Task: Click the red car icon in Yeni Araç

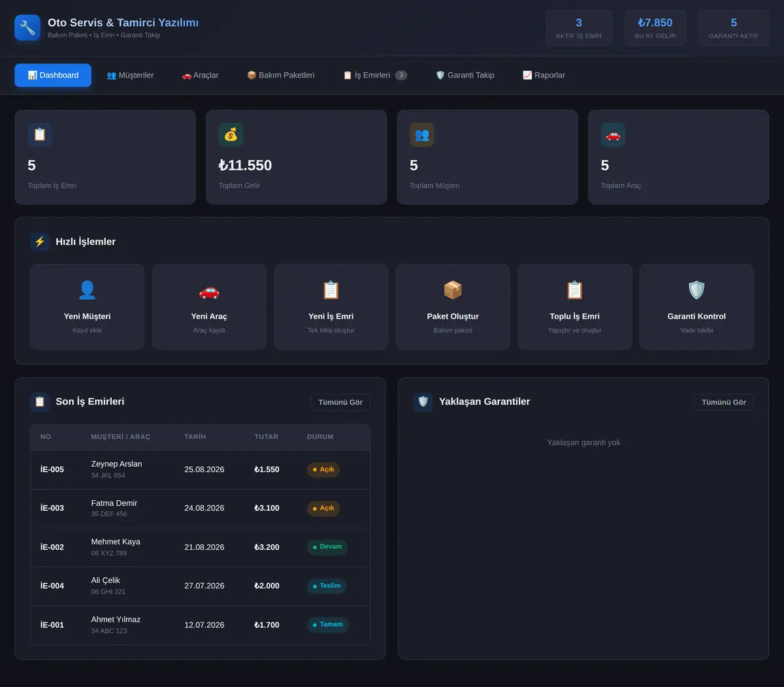Action: click(x=209, y=290)
